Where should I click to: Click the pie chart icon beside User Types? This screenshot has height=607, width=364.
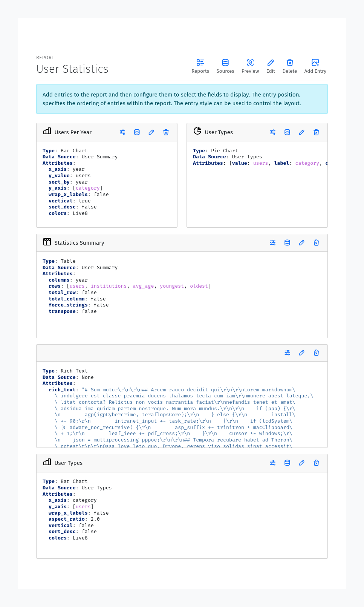(197, 131)
